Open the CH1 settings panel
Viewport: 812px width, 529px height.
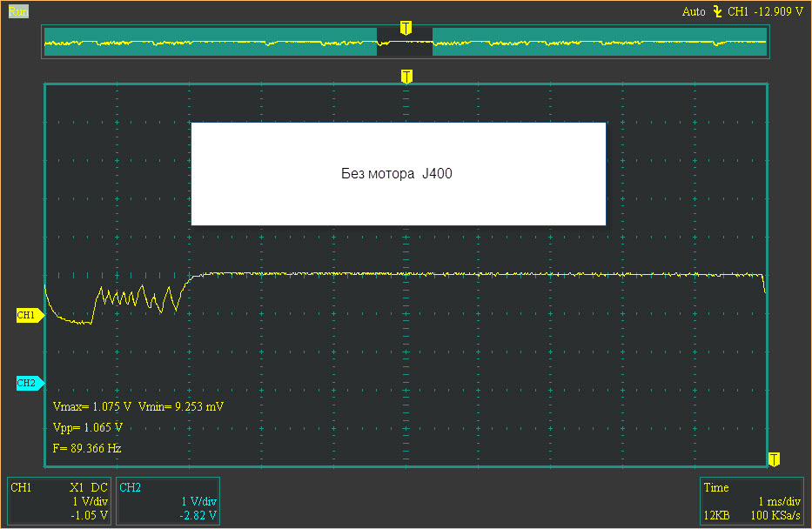click(59, 501)
